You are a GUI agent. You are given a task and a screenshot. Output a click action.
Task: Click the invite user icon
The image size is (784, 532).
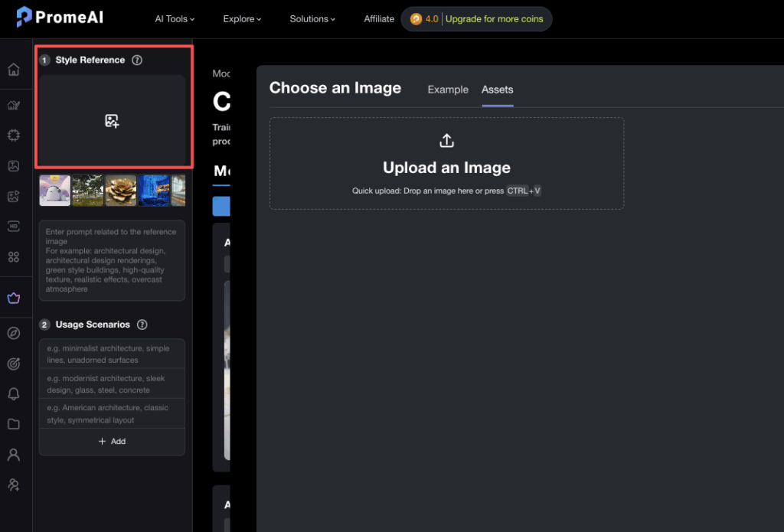point(14,485)
